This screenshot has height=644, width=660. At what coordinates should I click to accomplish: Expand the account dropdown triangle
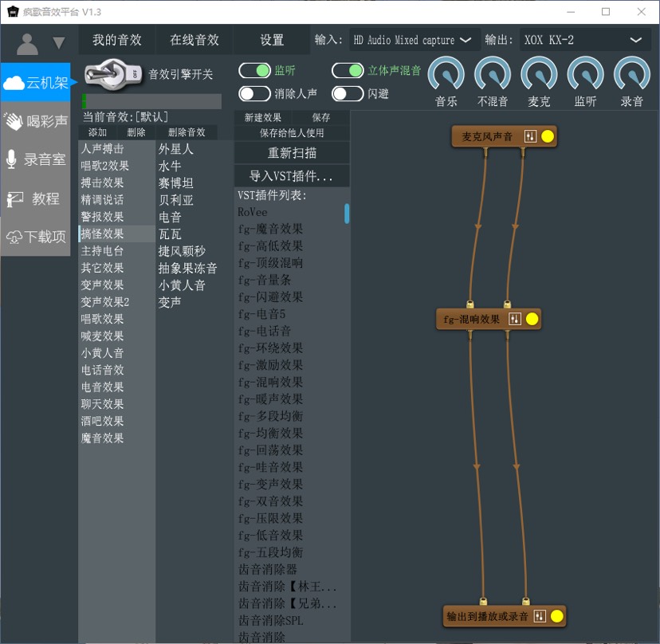click(58, 42)
